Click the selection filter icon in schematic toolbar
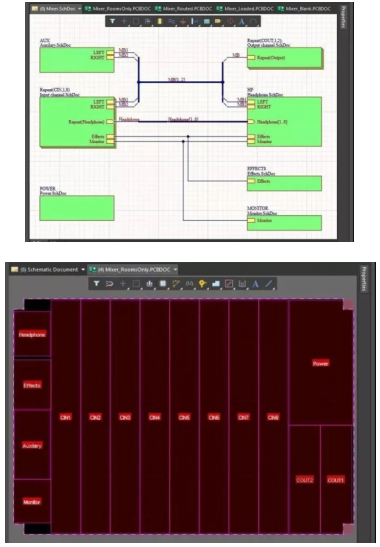Image resolution: width=380 pixels, height=547 pixels. pos(112,22)
